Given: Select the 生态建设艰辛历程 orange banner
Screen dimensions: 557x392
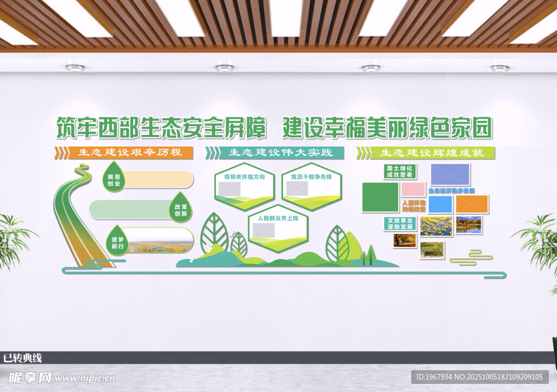Looking at the screenshot, I should pos(131,152).
